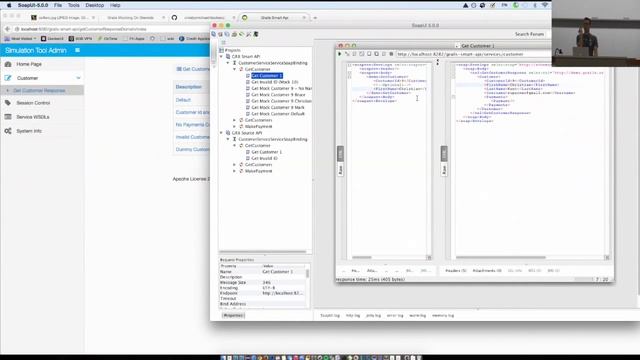Open the browser new tab button
The image size is (640, 360).
[x=315, y=18]
